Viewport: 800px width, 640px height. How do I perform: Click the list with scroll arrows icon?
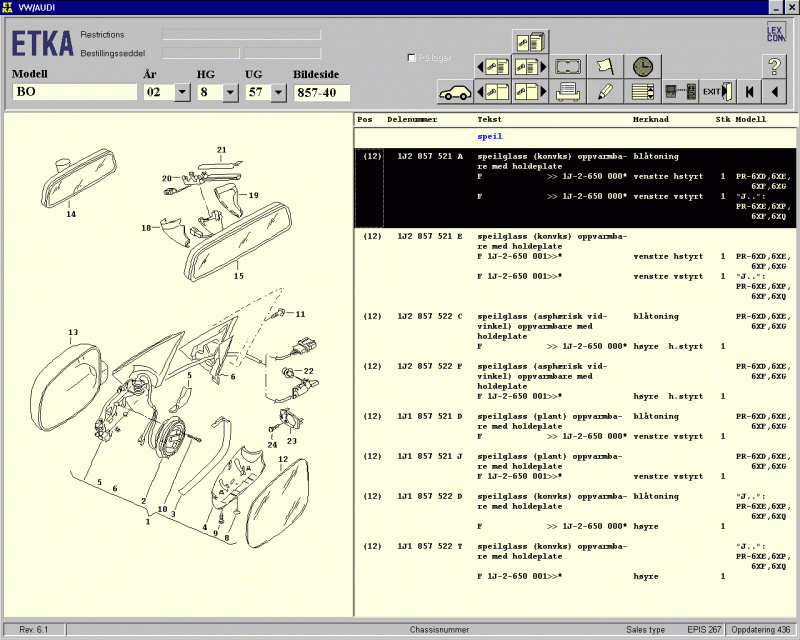click(x=643, y=92)
